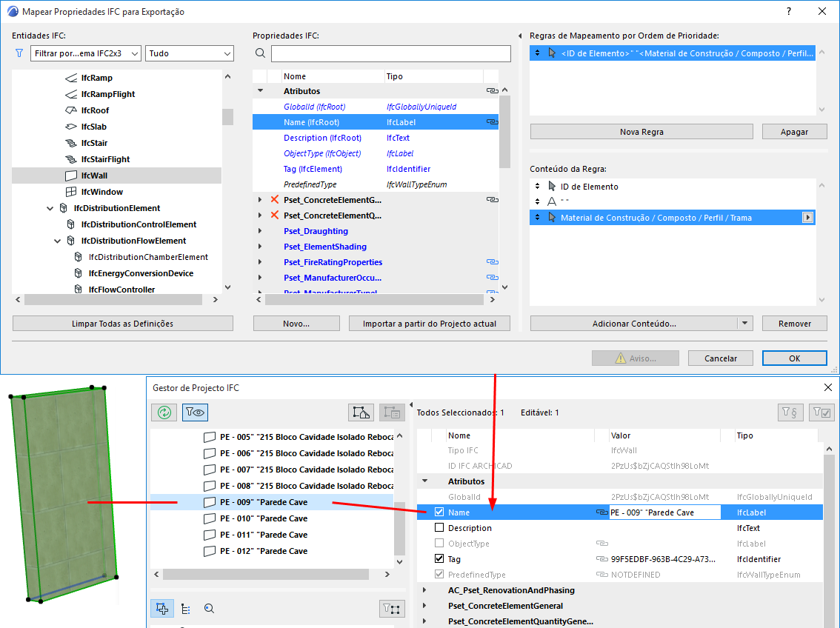Collapse the IfcDistributionElement tree node

click(50, 208)
